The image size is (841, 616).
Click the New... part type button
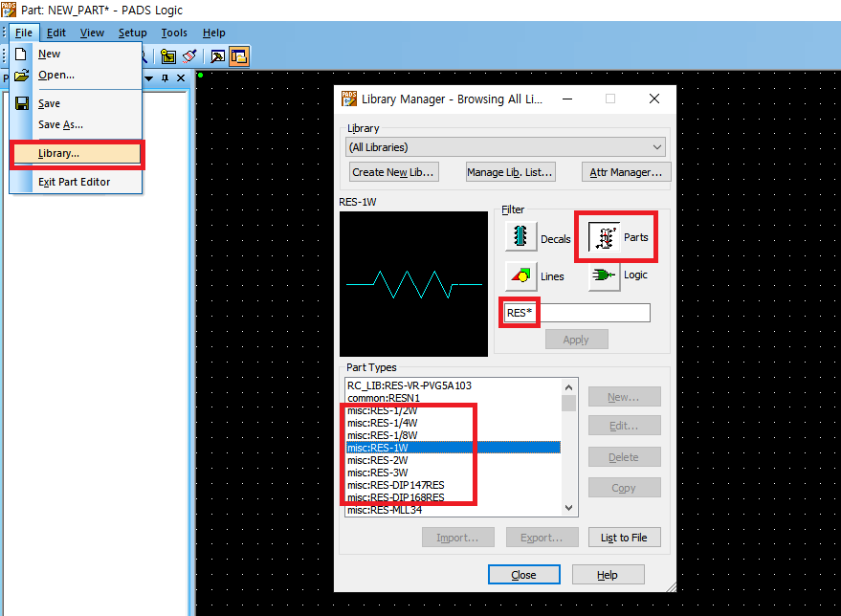click(624, 397)
